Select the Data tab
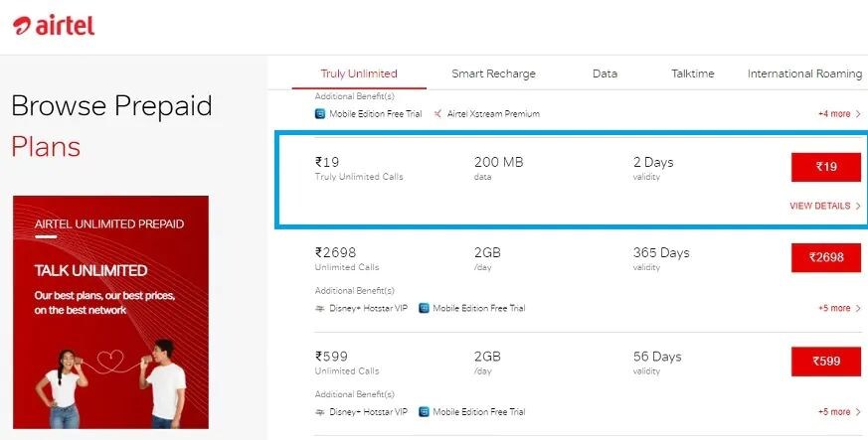 click(605, 73)
